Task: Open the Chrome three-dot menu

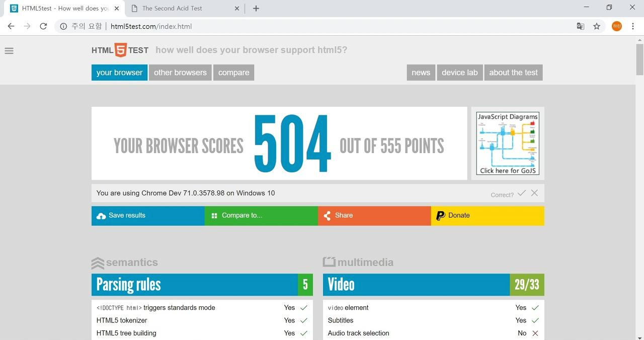Action: (633, 26)
